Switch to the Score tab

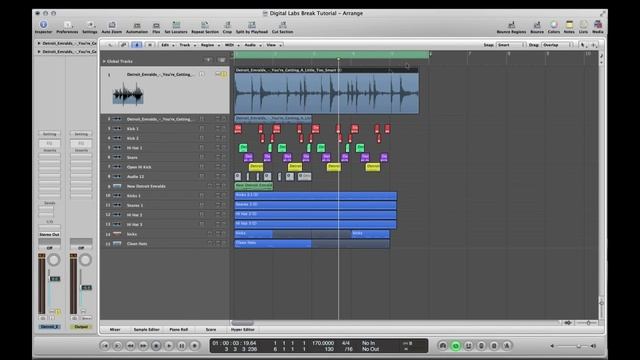pyautogui.click(x=211, y=329)
